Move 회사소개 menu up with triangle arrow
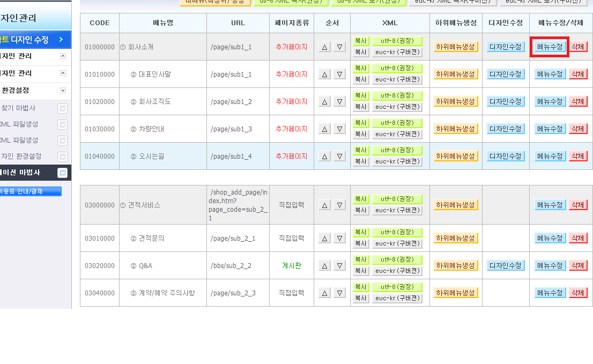 324,47
